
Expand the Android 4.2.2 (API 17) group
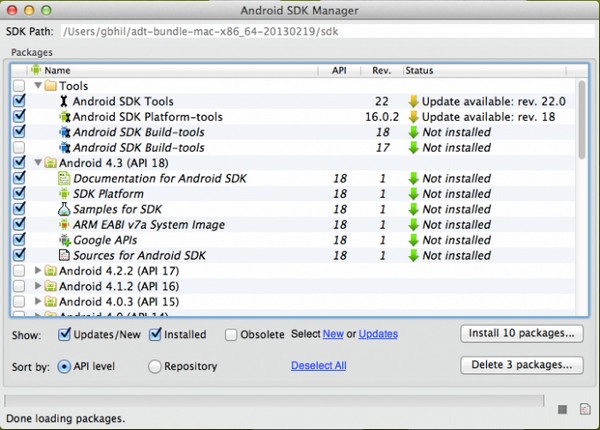(x=38, y=270)
